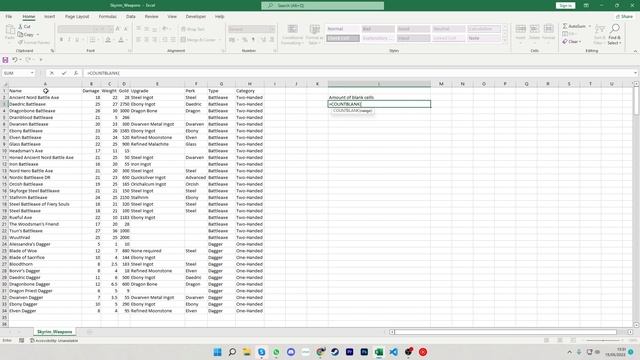640x360 pixels.
Task: Toggle Underline formatting button
Action: [77, 40]
